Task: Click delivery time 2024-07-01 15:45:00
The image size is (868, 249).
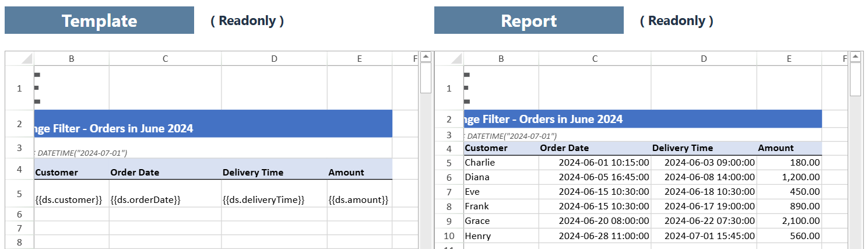Action: coord(704,236)
